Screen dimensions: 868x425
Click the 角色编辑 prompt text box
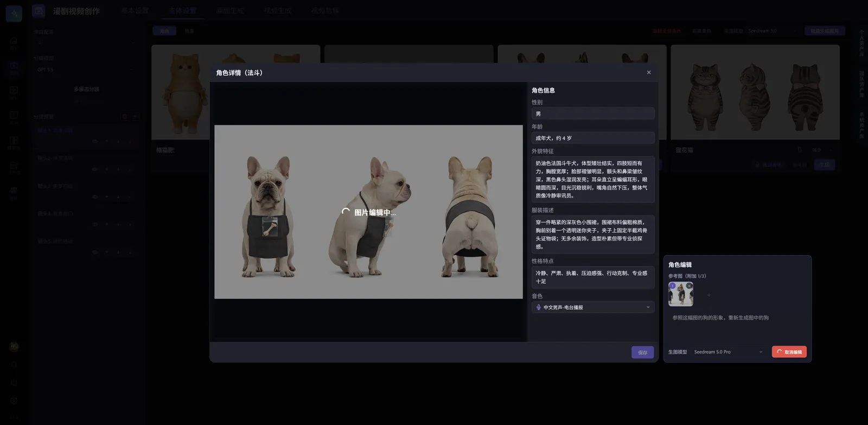(x=737, y=326)
